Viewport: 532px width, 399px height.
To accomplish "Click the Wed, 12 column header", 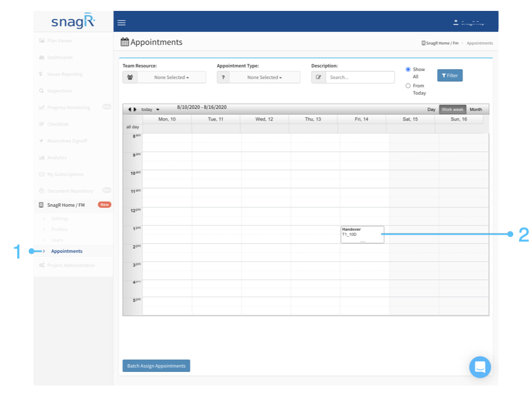I will (x=264, y=119).
